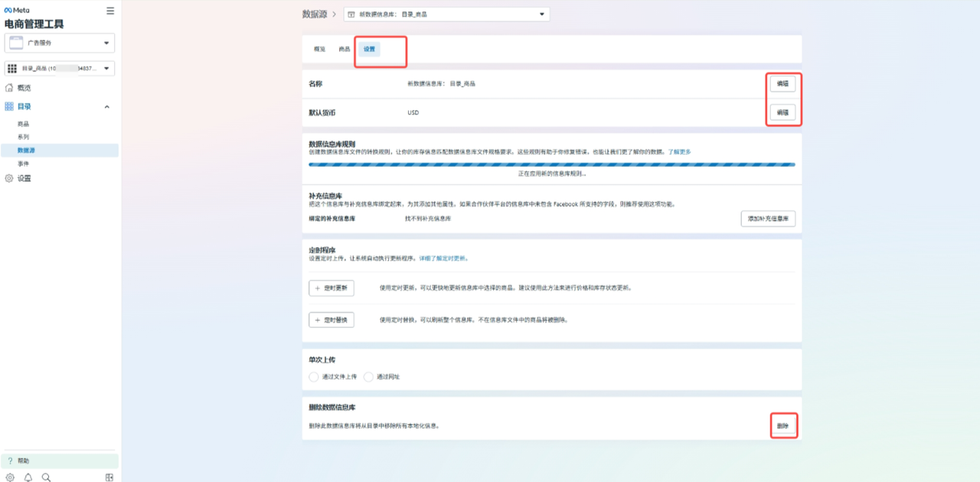Click the search magnifier icon at bottom

pyautogui.click(x=46, y=477)
